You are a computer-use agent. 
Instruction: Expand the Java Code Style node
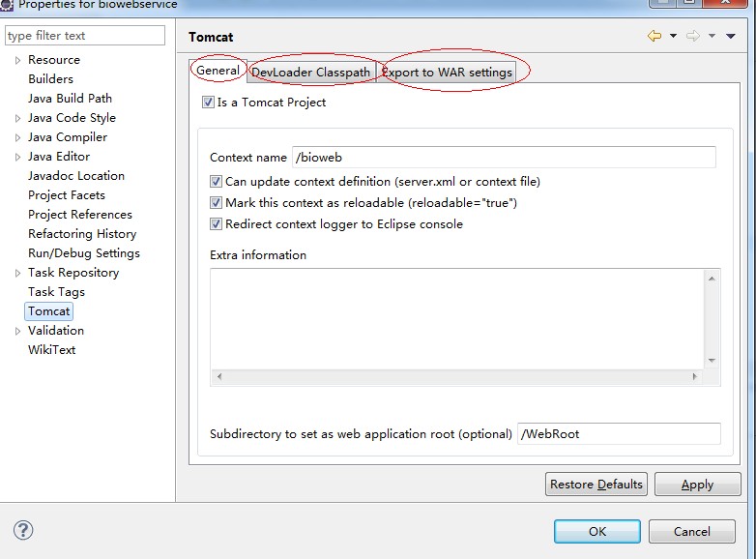[x=17, y=118]
